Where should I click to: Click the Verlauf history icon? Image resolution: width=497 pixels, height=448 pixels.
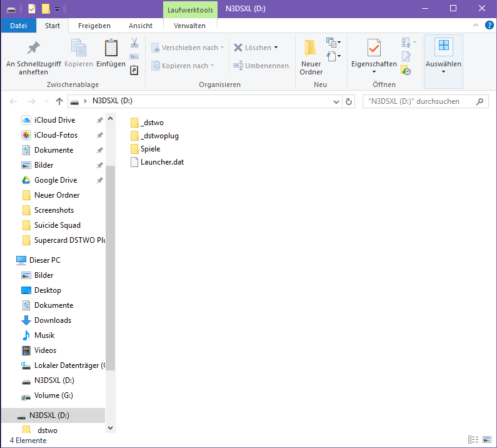click(406, 70)
